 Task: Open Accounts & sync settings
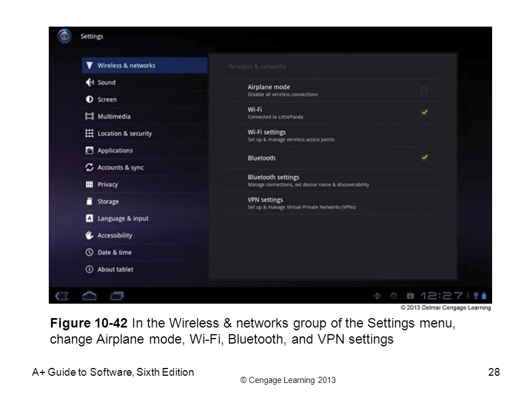click(145, 167)
